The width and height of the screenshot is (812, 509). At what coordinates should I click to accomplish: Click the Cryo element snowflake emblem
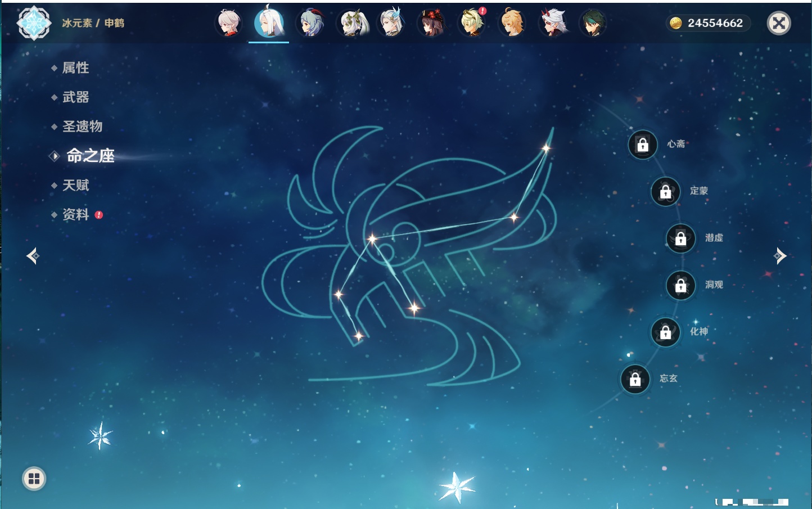34,23
